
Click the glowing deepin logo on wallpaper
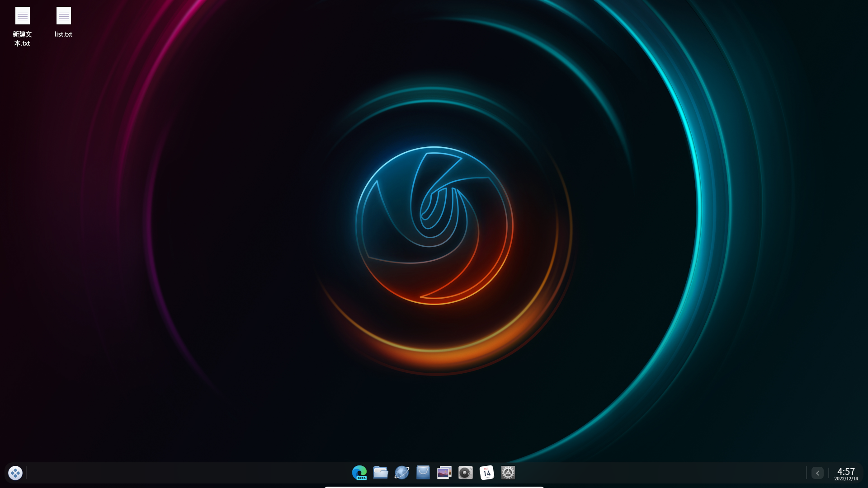[434, 225]
